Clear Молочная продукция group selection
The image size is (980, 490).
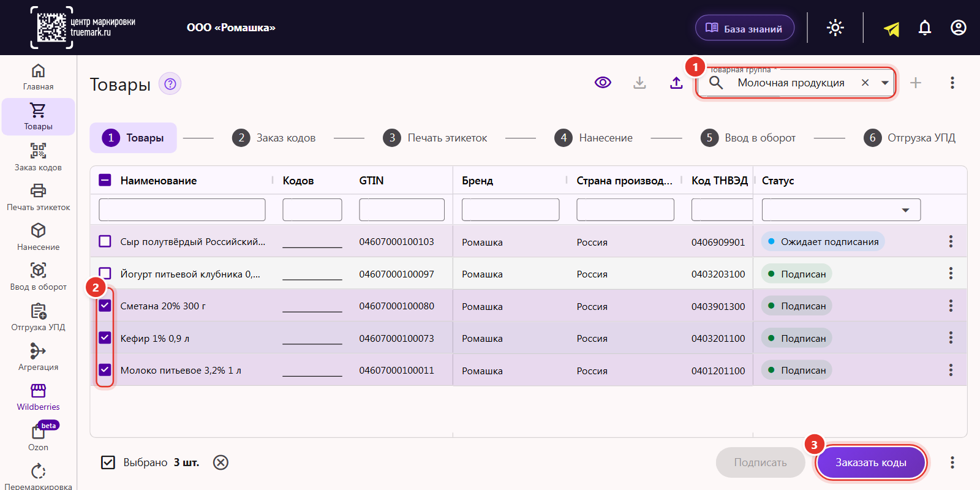pos(865,83)
